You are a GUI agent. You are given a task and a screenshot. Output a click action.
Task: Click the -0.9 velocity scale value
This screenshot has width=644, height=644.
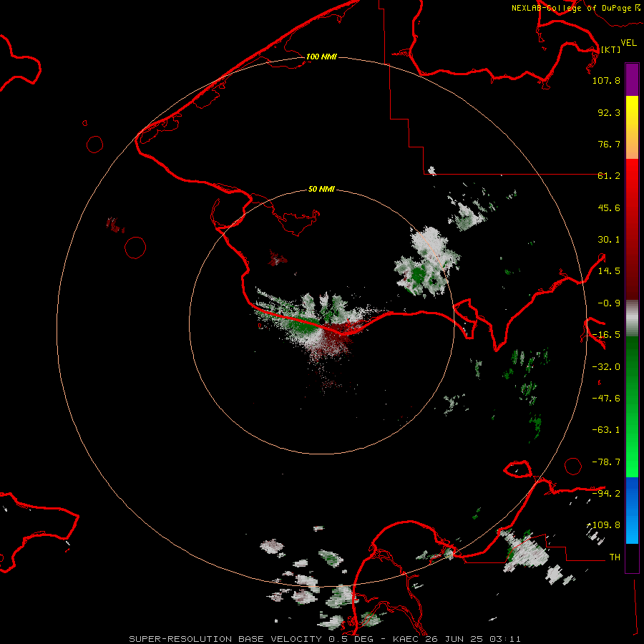[x=609, y=303]
